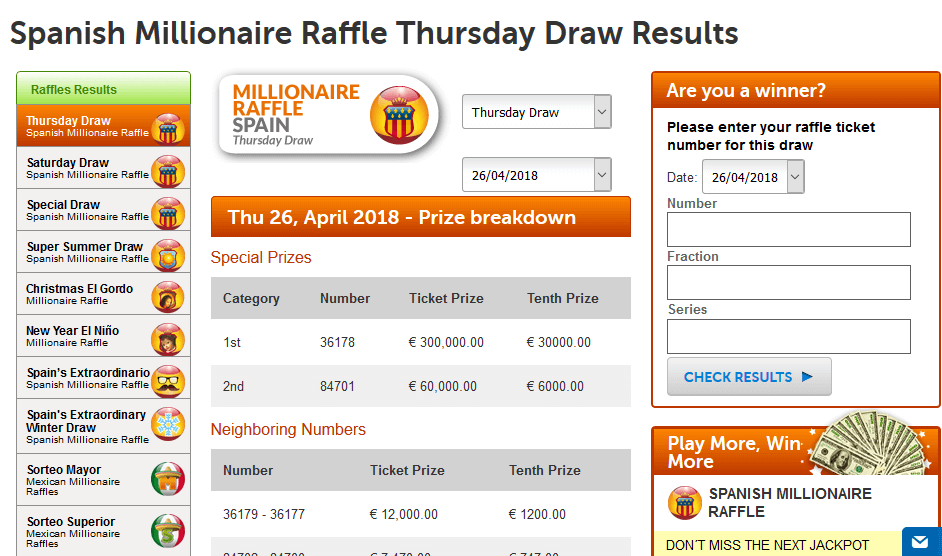Click the Series input field
The width and height of the screenshot is (942, 556).
coord(789,336)
